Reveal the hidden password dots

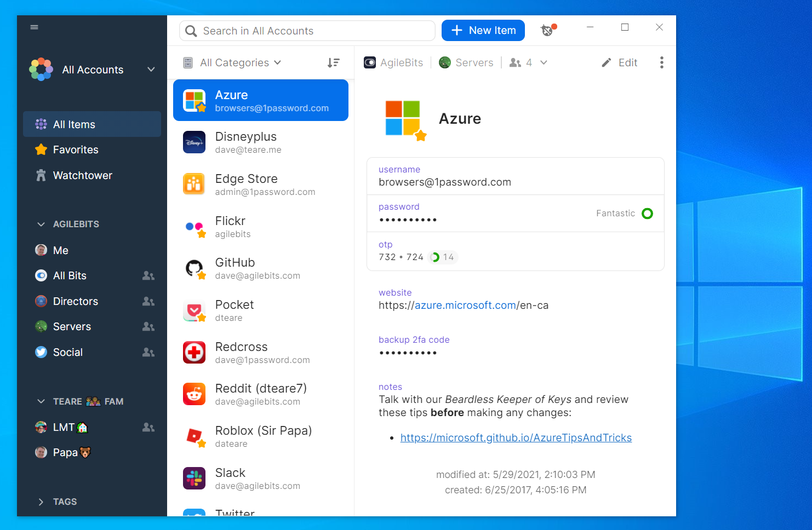408,219
